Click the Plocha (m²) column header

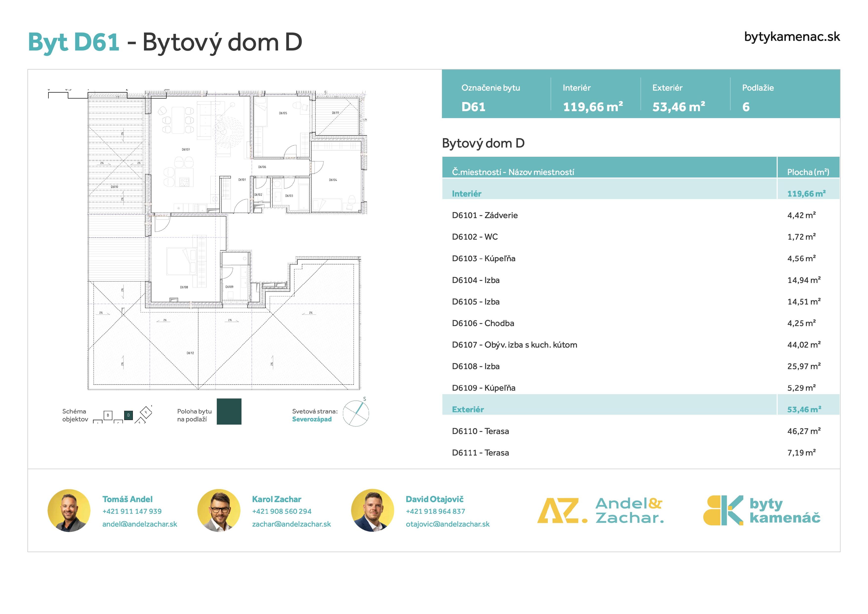(808, 172)
